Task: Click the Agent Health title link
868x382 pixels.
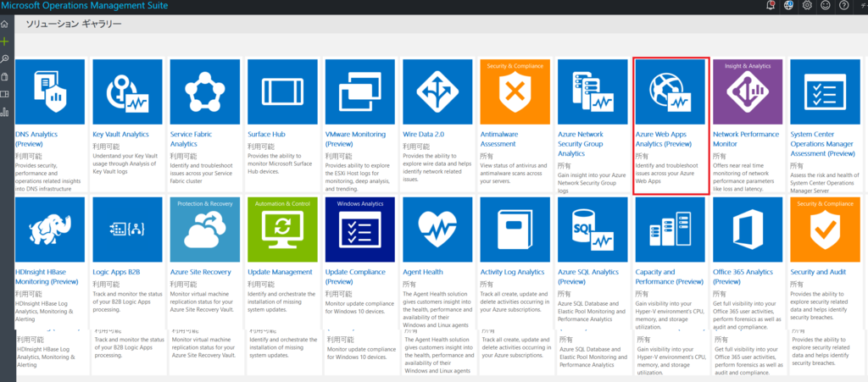Action: pyautogui.click(x=423, y=272)
